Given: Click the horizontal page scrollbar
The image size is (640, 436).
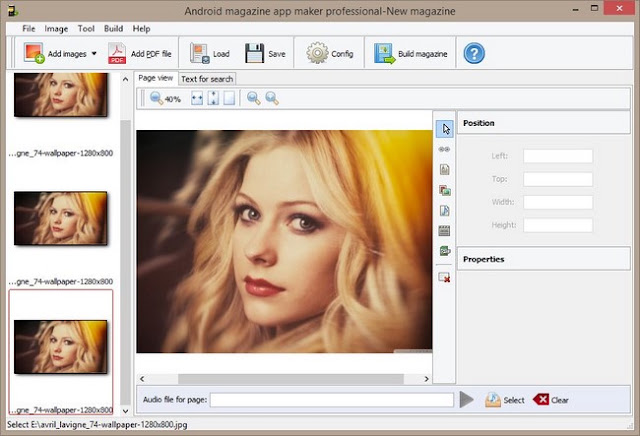Looking at the screenshot, I should point(284,379).
